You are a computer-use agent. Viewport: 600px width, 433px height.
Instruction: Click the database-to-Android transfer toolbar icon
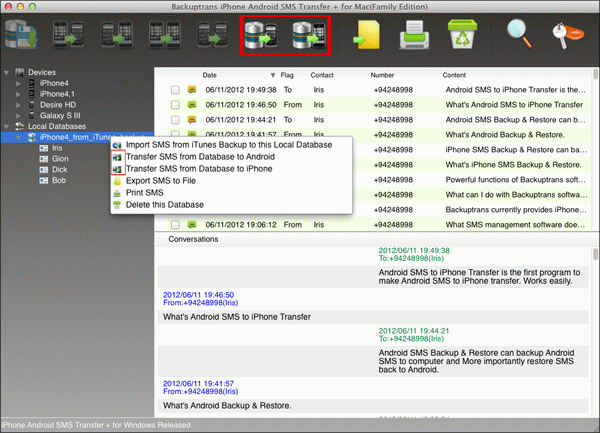261,35
